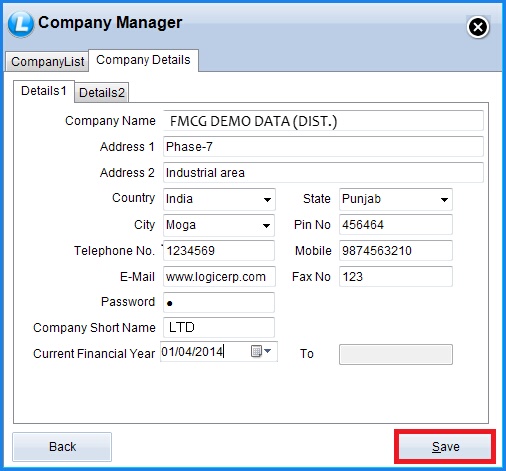Close the Company Manager window
This screenshot has height=471, width=506.
pos(478,27)
